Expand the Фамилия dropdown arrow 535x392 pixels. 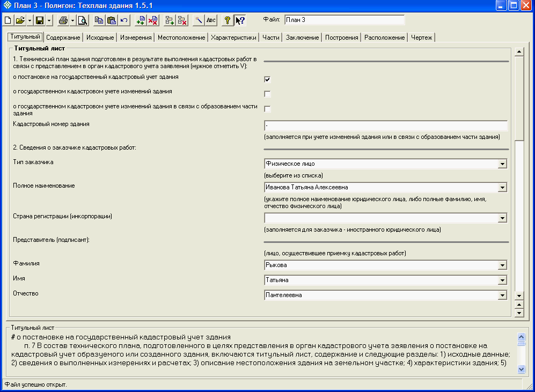(x=502, y=265)
